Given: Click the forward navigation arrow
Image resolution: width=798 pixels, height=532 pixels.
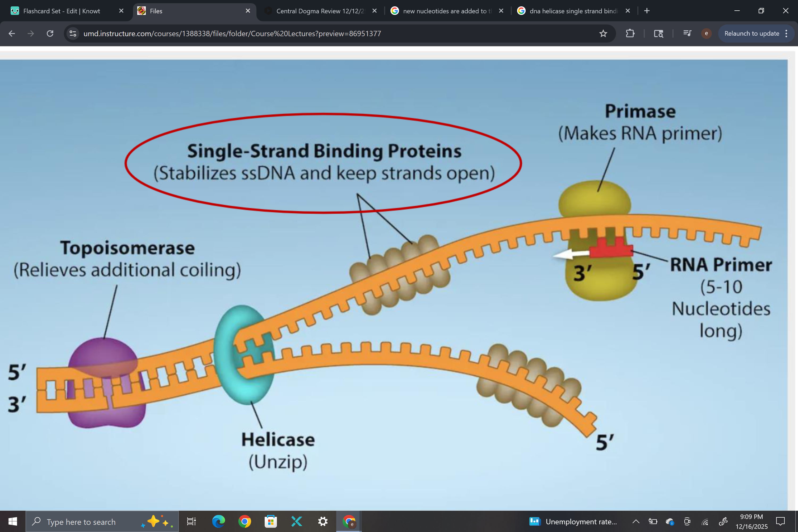Looking at the screenshot, I should 31,33.
